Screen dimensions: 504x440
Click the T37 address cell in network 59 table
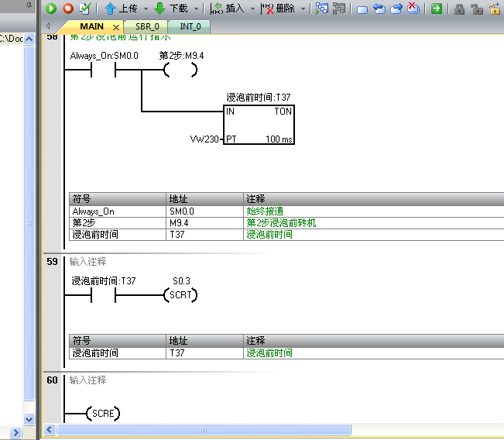point(204,353)
